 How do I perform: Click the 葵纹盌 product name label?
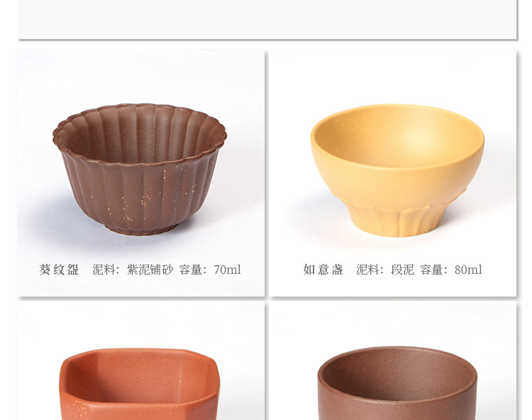click(59, 270)
